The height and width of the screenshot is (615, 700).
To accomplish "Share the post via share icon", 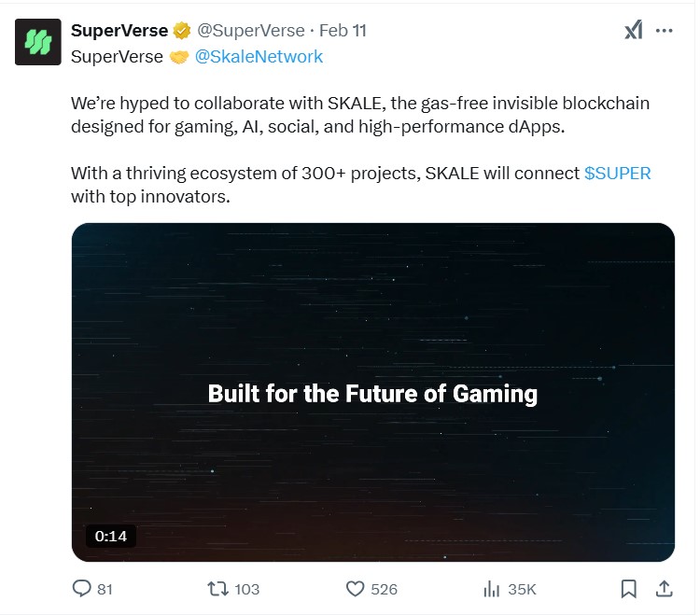I will tap(665, 589).
